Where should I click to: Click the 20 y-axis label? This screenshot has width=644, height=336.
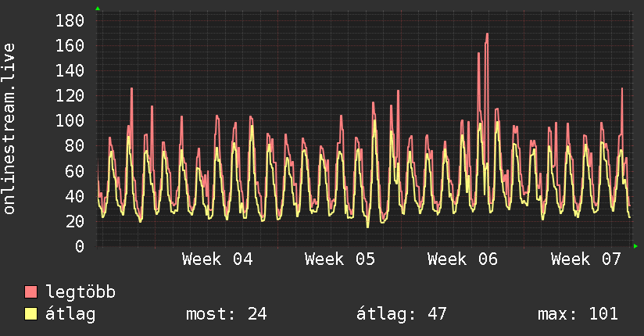coord(75,221)
